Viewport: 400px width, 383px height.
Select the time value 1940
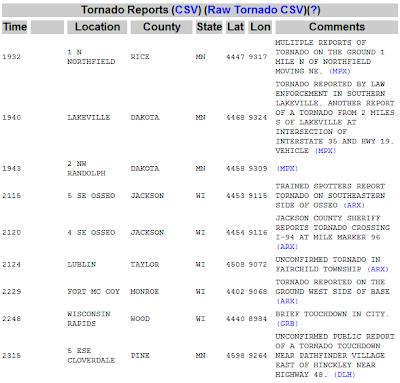pyautogui.click(x=11, y=118)
